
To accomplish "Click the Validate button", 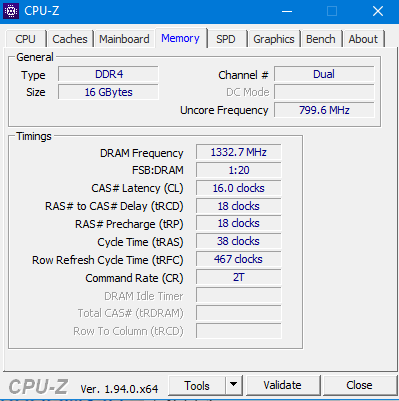I will point(282,385).
